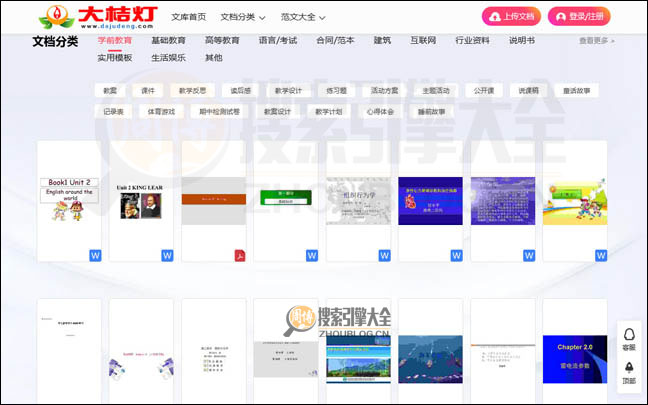The height and width of the screenshot is (405, 648).
Task: Click the 教学计划 tag
Action: 329,112
